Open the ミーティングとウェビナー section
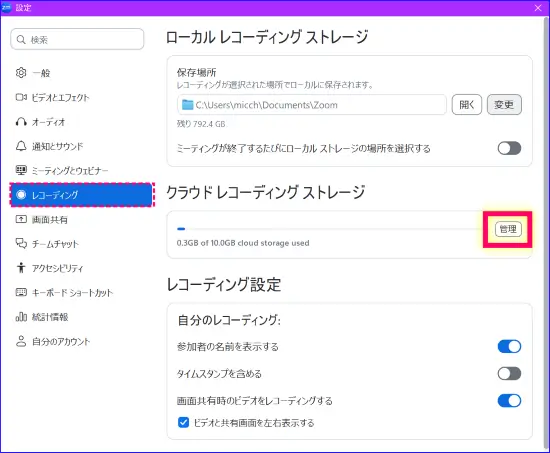This screenshot has height=453, width=550. click(x=81, y=170)
